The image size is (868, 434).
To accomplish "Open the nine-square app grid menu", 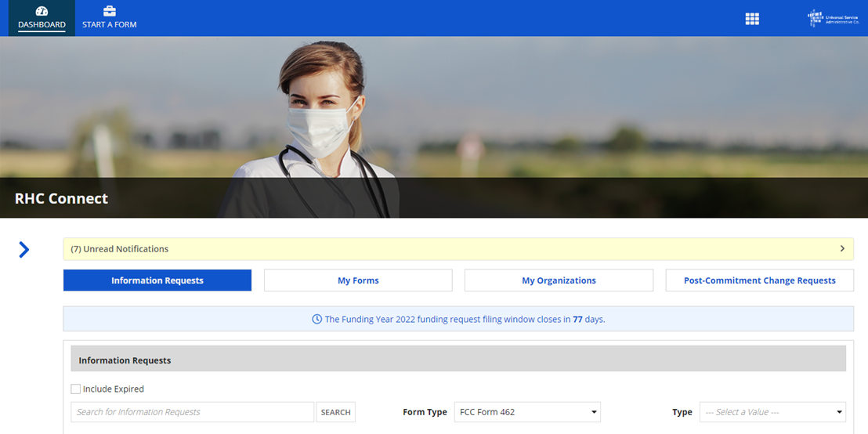I will pyautogui.click(x=752, y=19).
